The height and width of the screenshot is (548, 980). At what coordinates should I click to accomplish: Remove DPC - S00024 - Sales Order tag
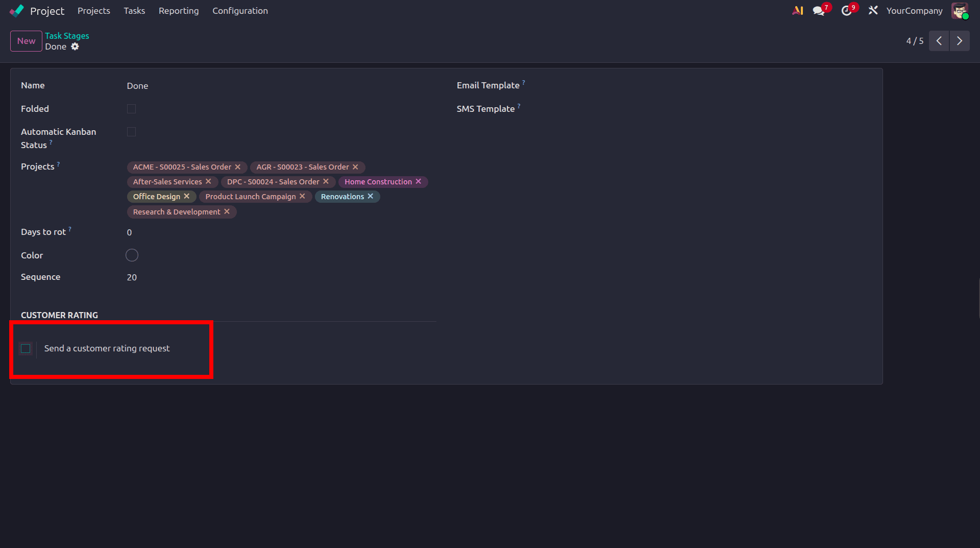326,181
